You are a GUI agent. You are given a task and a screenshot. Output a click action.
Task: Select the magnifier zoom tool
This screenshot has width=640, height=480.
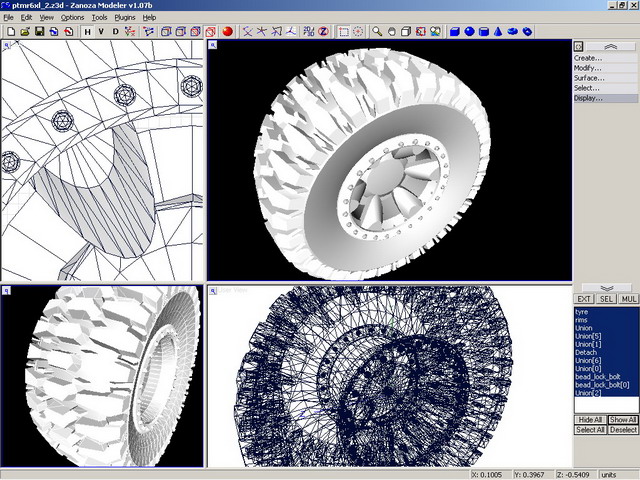(377, 32)
